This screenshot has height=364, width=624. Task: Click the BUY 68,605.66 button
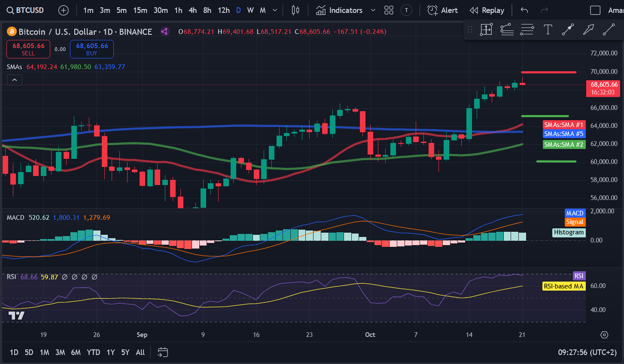coord(92,49)
